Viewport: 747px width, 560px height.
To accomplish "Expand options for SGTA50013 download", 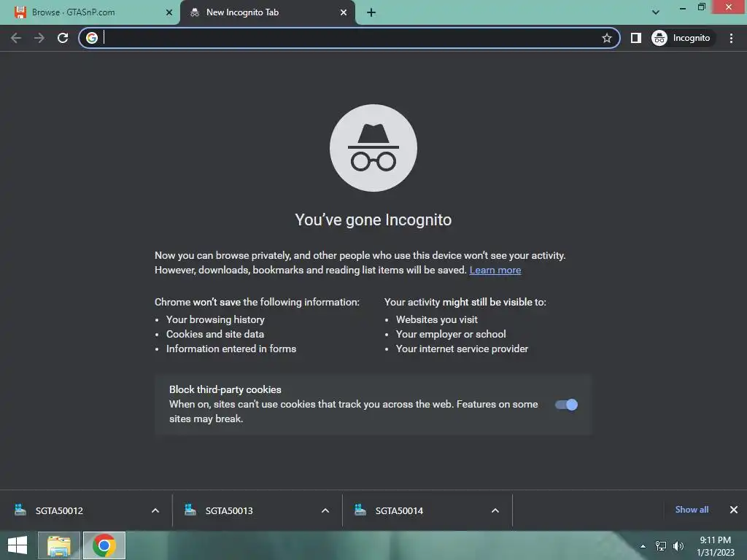I will point(325,510).
